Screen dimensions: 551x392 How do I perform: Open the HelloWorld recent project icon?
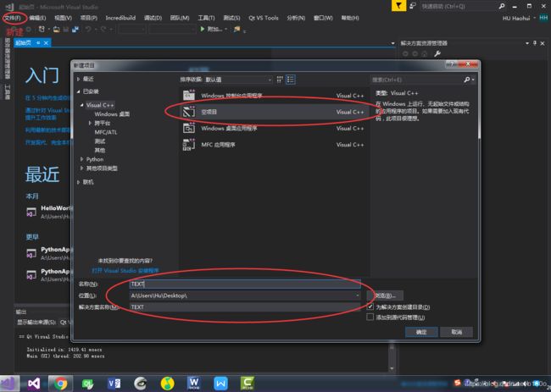pyautogui.click(x=31, y=213)
